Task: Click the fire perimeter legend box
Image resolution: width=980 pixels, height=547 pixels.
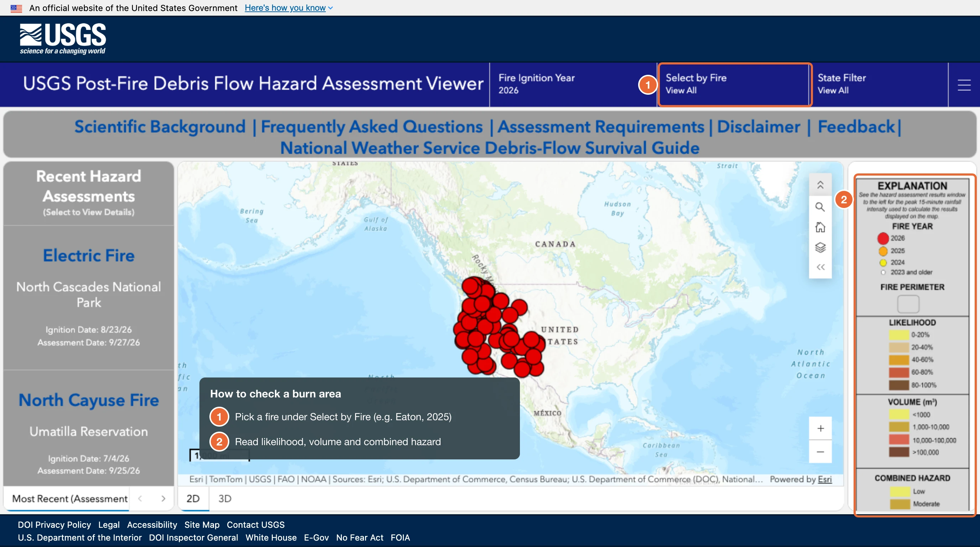Action: tap(908, 304)
